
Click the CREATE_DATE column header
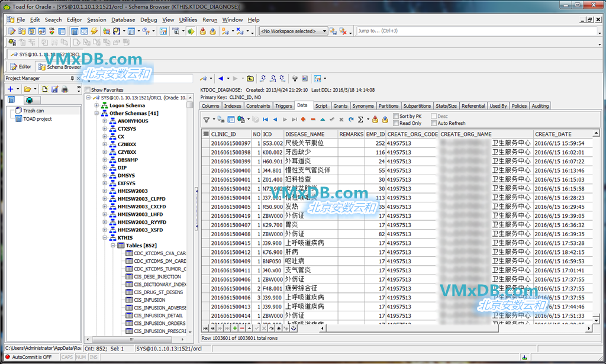coord(563,134)
